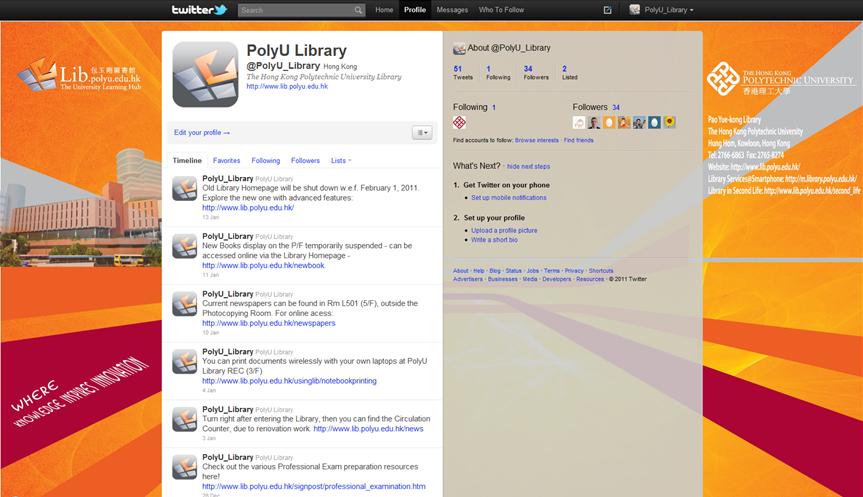Image resolution: width=863 pixels, height=497 pixels.
Task: View the 2 Listed count
Action: [570, 73]
